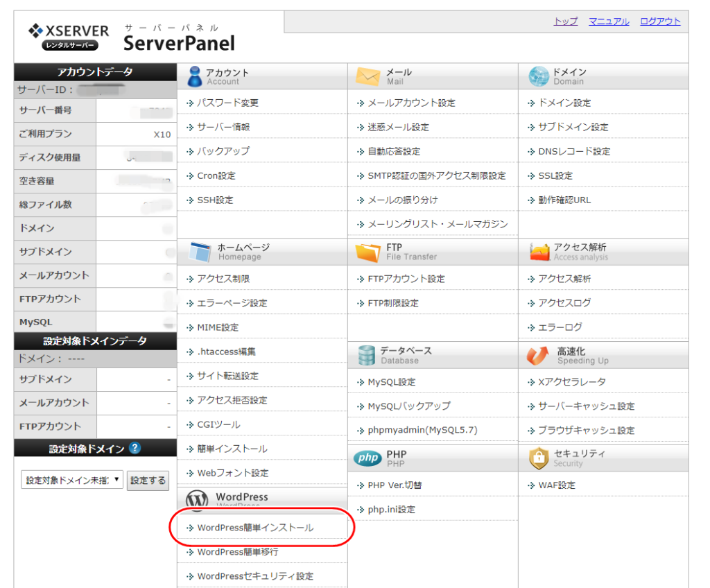Screen dimensions: 710x588
Task: Open MIME設定
Action: click(218, 327)
